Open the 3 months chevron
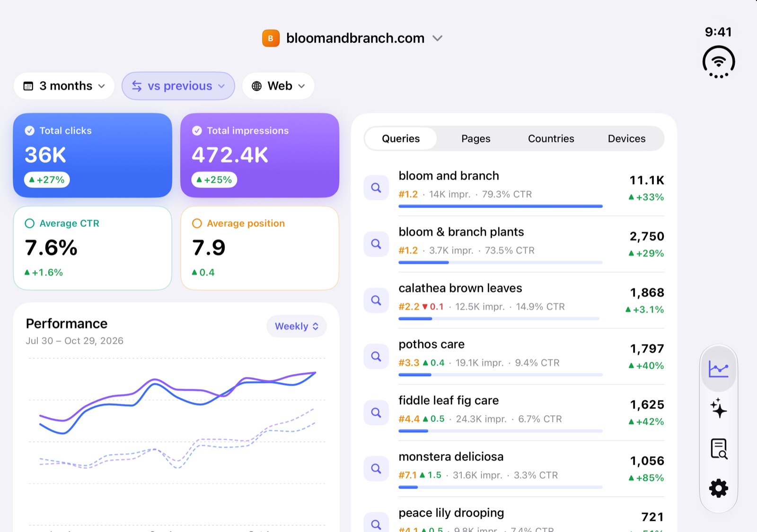Viewport: 757px width, 532px height. coord(101,86)
